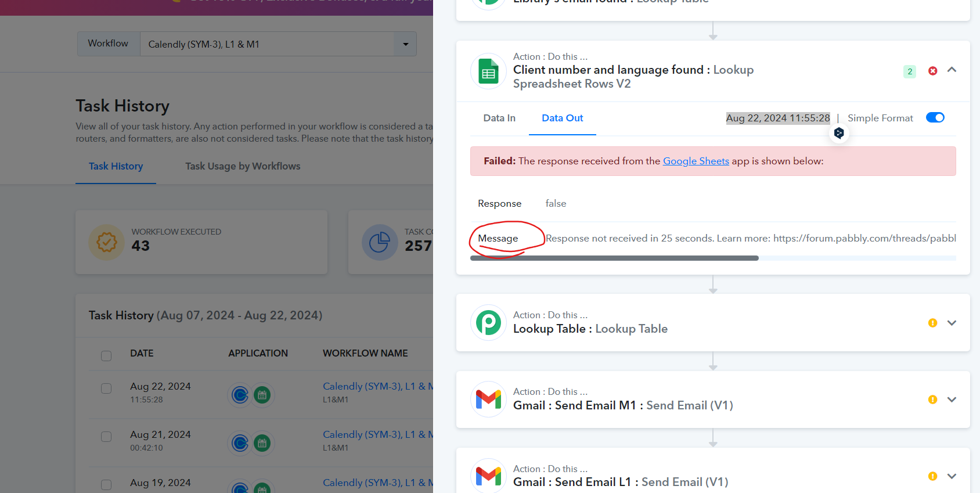This screenshot has width=980, height=493.
Task: Click the message text Response not received in 25 seconds
Action: pyautogui.click(x=629, y=238)
